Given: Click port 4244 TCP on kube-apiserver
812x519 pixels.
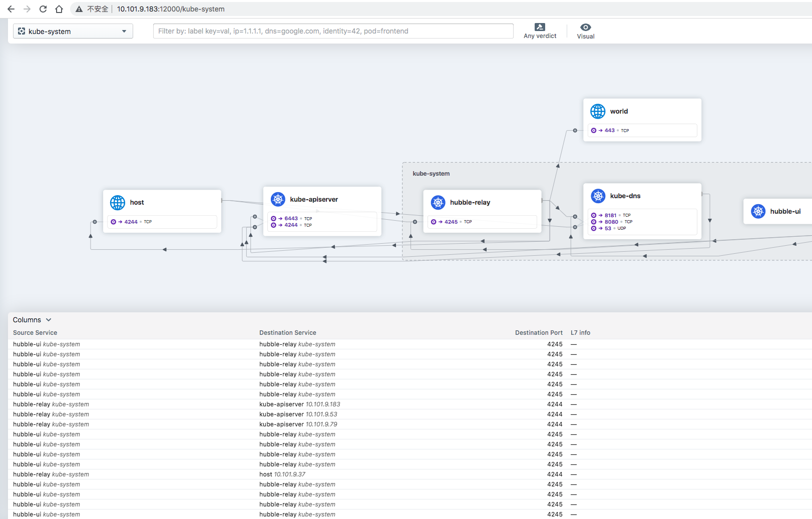Looking at the screenshot, I should (291, 225).
